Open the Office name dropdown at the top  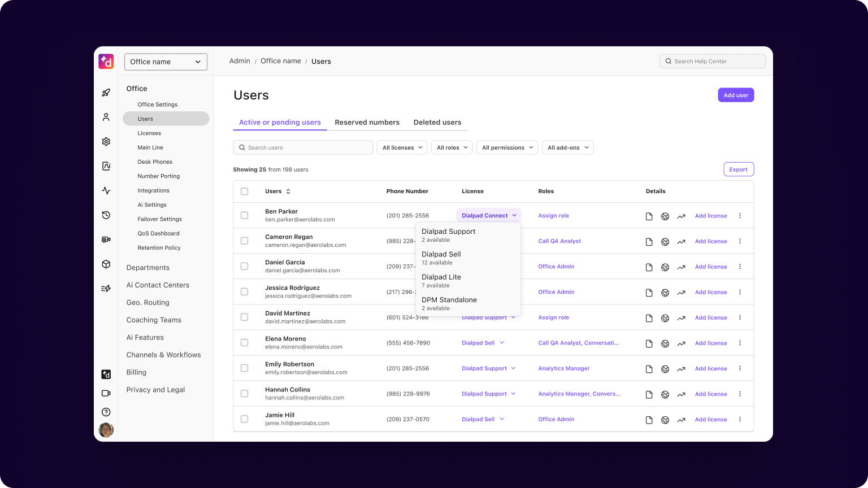(x=166, y=62)
